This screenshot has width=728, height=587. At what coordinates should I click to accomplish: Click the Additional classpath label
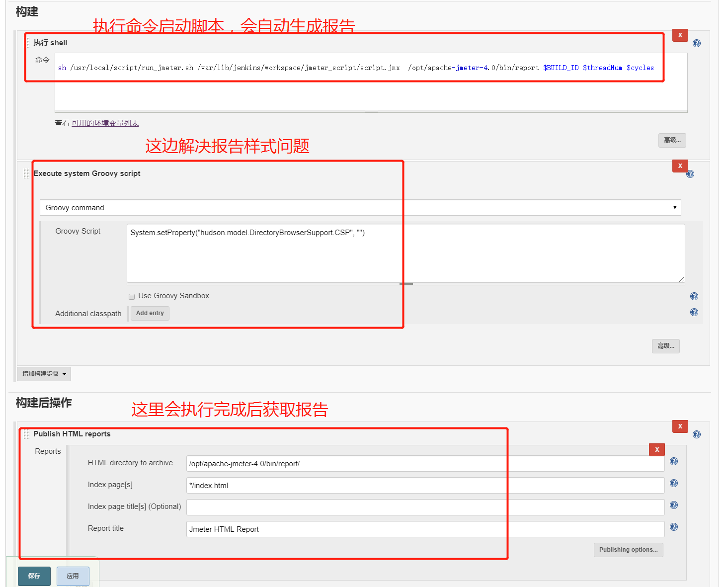88,314
